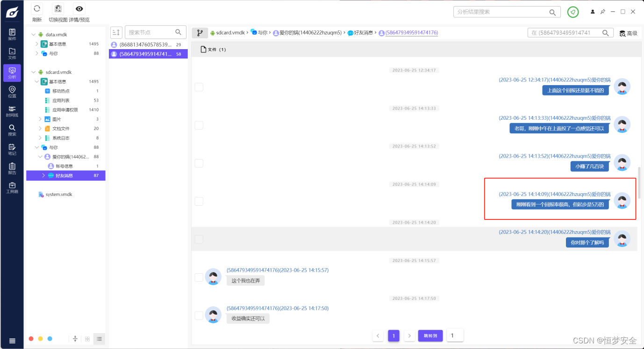
Task: Click the blue dot at tree bottom
Action: [x=50, y=339]
